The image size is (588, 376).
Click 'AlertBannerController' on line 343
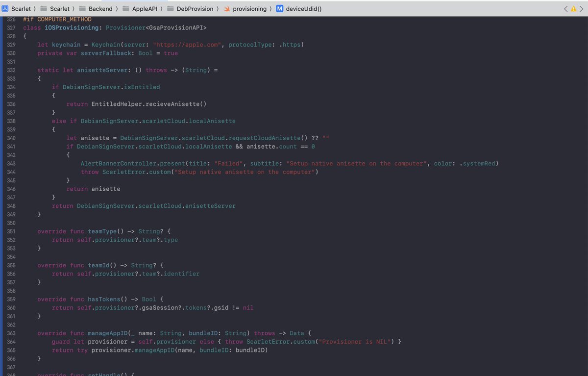pyautogui.click(x=118, y=163)
